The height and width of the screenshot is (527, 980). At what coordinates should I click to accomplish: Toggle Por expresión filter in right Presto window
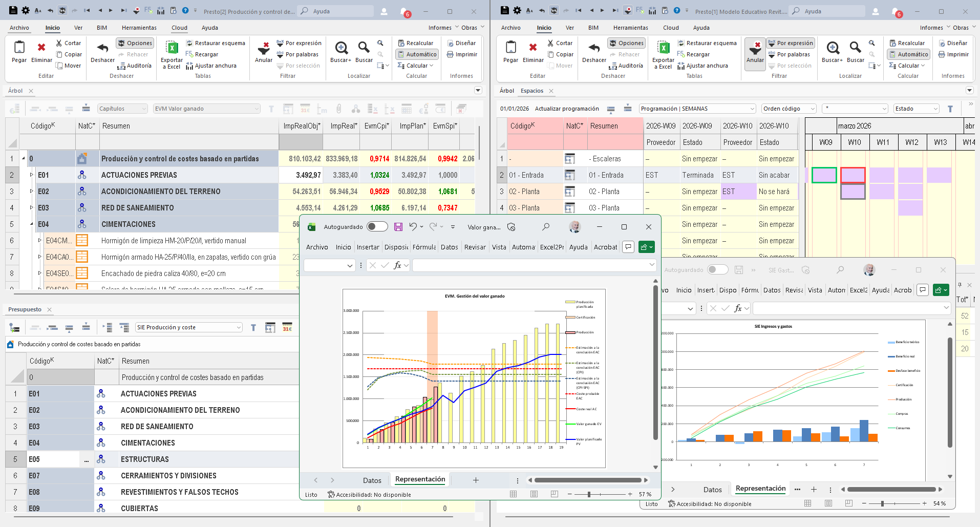click(791, 43)
